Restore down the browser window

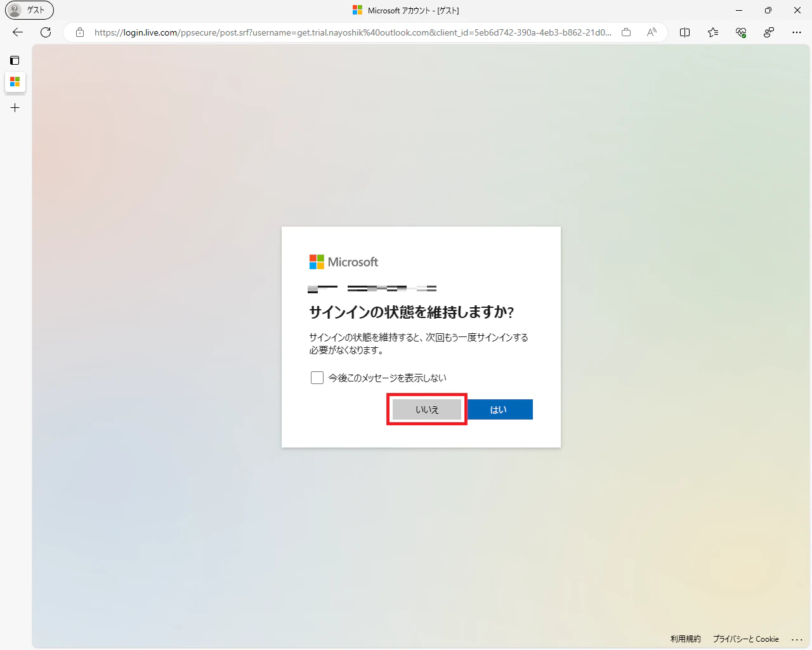click(768, 10)
